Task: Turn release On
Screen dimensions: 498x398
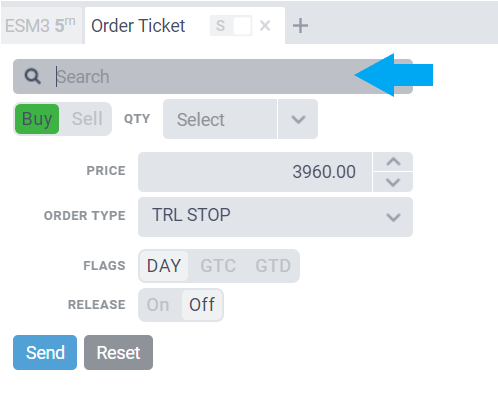Action: [158, 305]
